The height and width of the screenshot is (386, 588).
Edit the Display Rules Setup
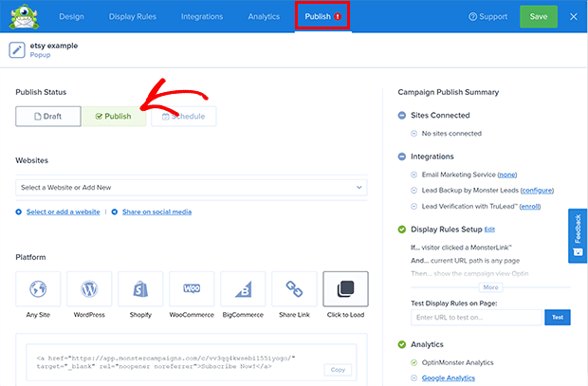coord(489,230)
